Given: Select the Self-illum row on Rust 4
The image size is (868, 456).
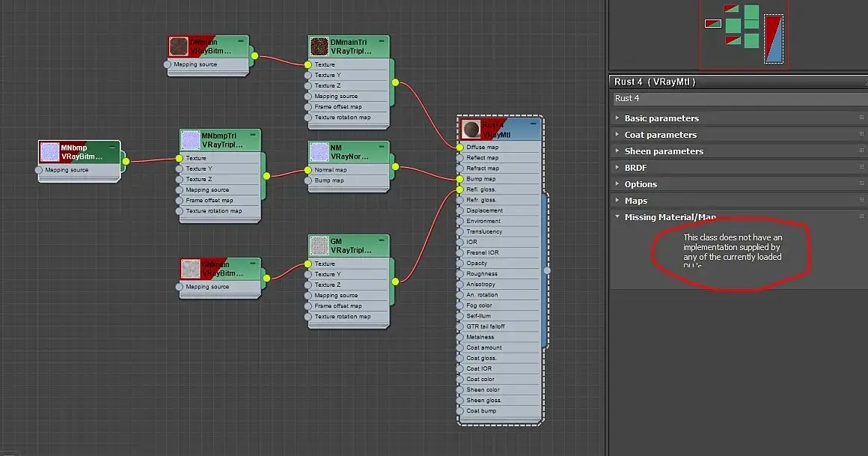Looking at the screenshot, I should (x=499, y=316).
